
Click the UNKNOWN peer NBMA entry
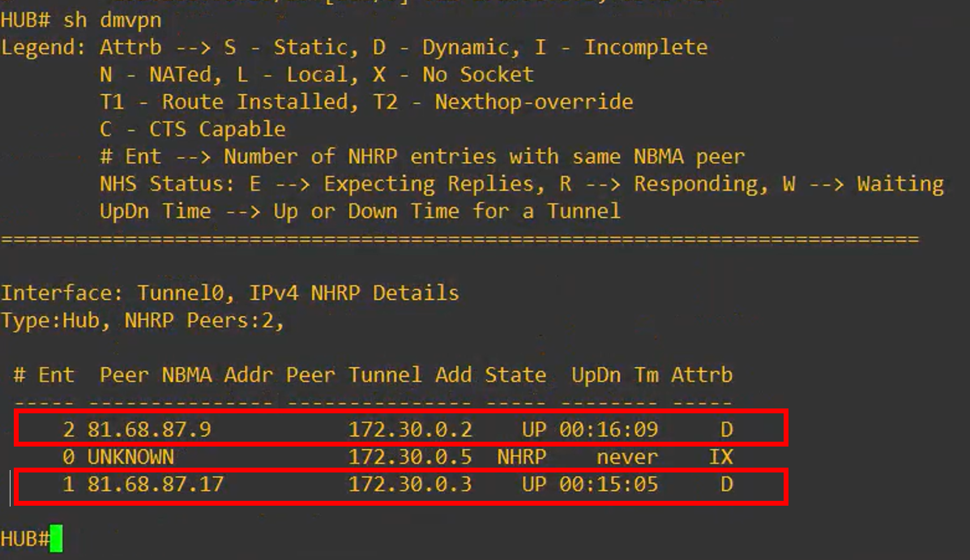coord(130,456)
